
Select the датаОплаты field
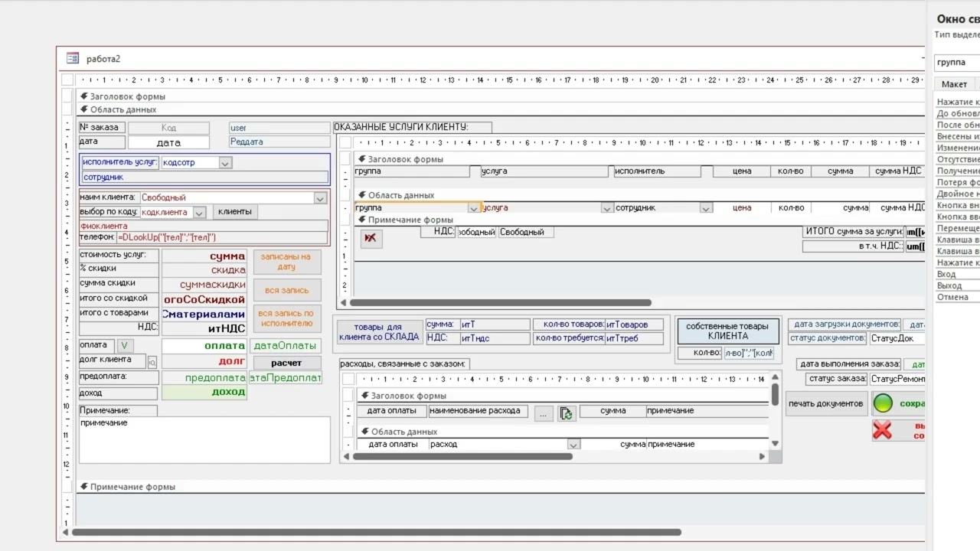click(x=286, y=346)
